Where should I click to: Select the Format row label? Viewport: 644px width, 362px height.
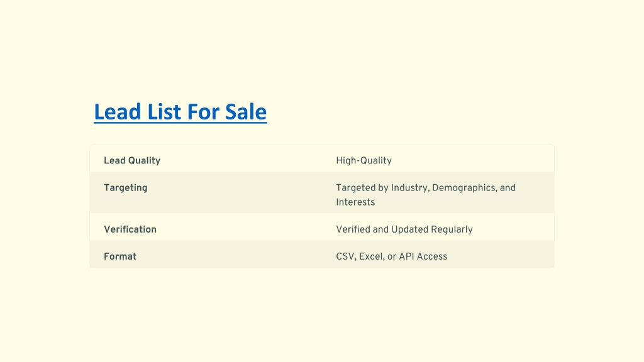pos(120,256)
